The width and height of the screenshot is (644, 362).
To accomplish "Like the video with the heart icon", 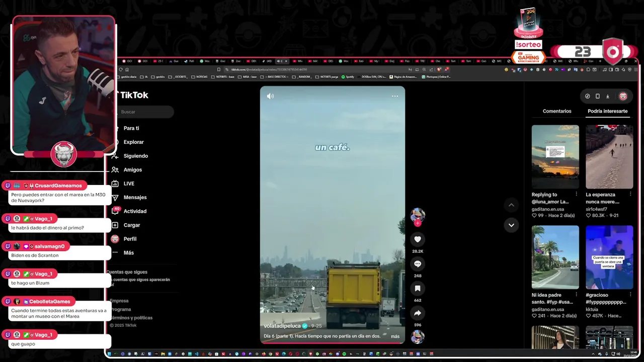I will click(417, 239).
